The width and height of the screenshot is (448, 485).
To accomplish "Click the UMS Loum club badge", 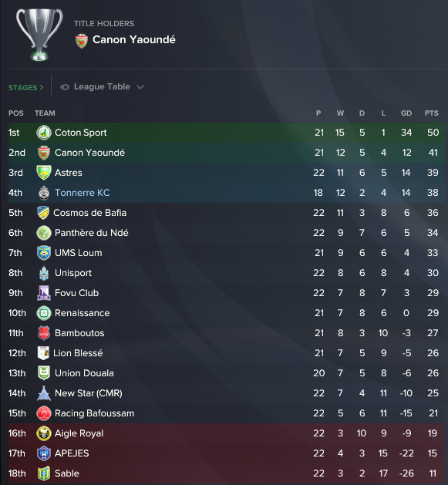I will 44,253.
